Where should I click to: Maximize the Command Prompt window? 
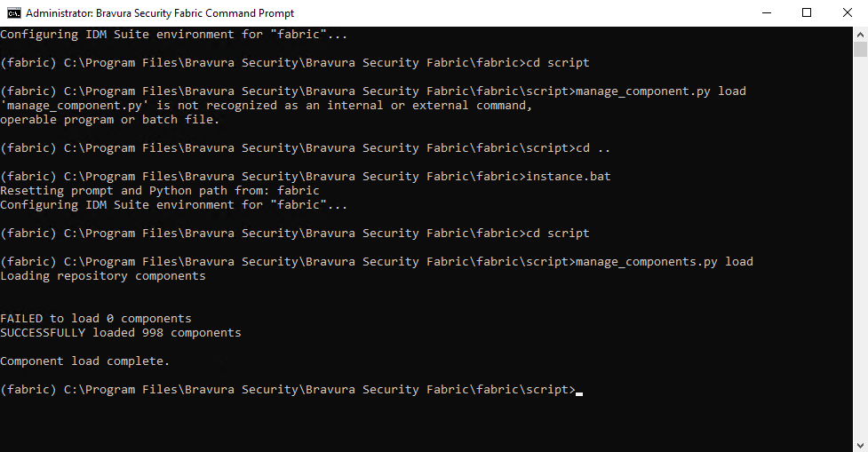(807, 13)
